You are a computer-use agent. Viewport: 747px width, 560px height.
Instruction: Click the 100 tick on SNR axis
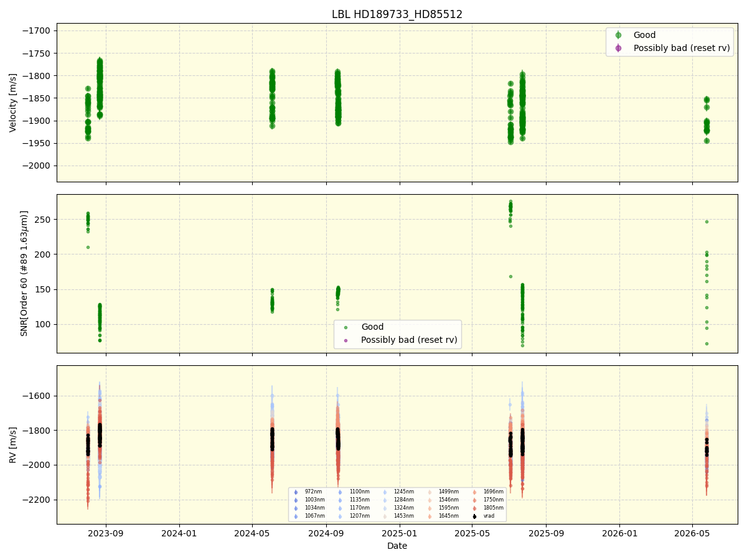click(x=44, y=324)
